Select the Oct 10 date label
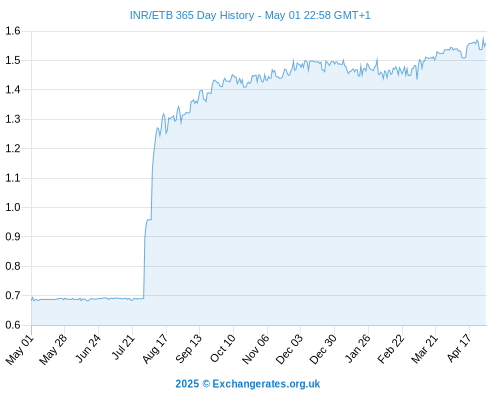 point(222,348)
